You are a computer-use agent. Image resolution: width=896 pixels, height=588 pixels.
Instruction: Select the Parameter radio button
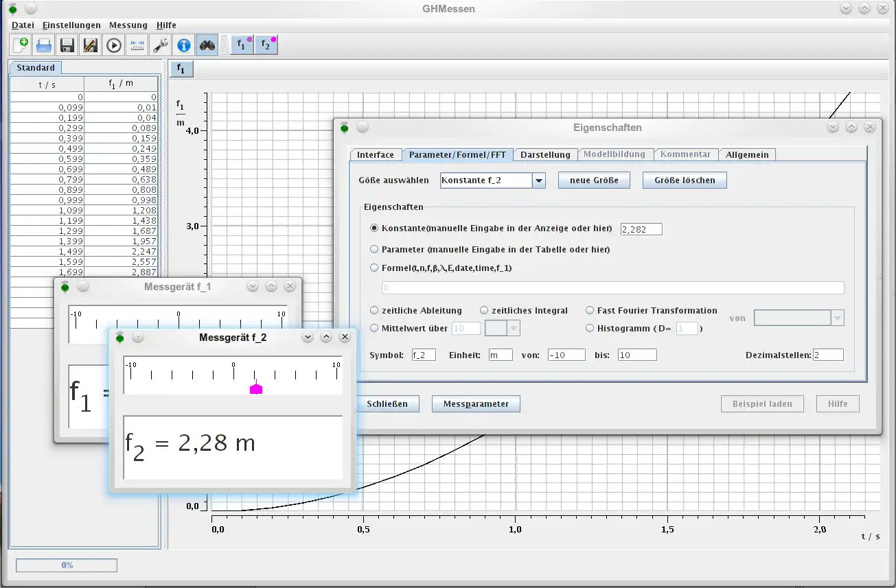374,249
